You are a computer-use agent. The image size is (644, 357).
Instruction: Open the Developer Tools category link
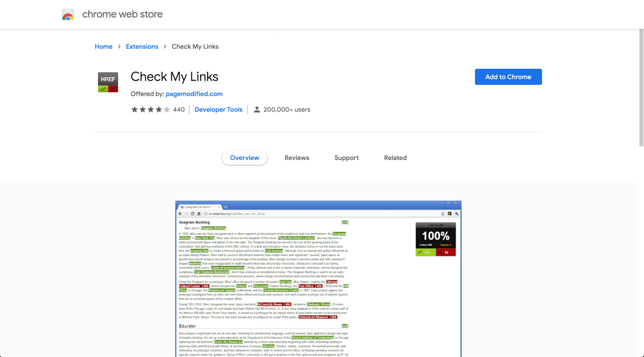pos(219,109)
